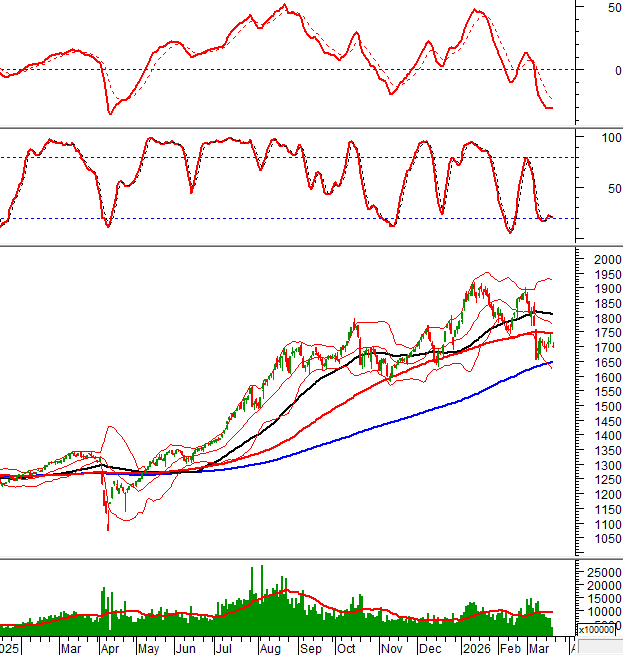
Task: Select the Aug month marker on the date axis
Action: pyautogui.click(x=269, y=648)
